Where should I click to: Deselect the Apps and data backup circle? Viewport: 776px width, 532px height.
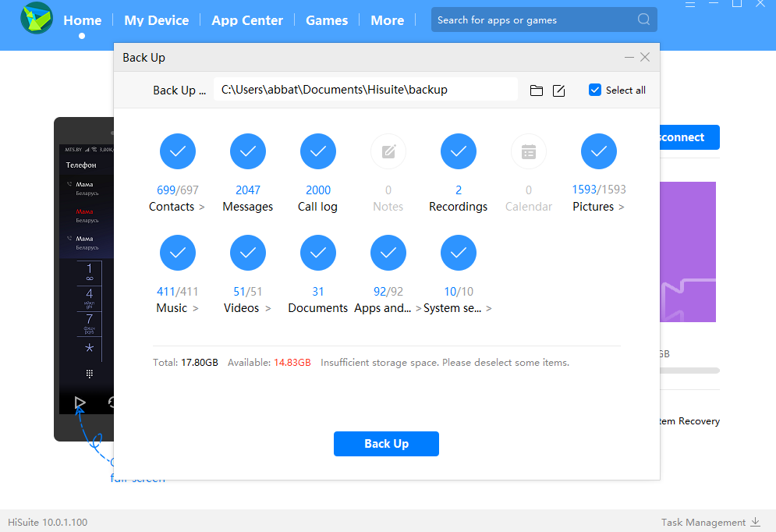coord(388,253)
